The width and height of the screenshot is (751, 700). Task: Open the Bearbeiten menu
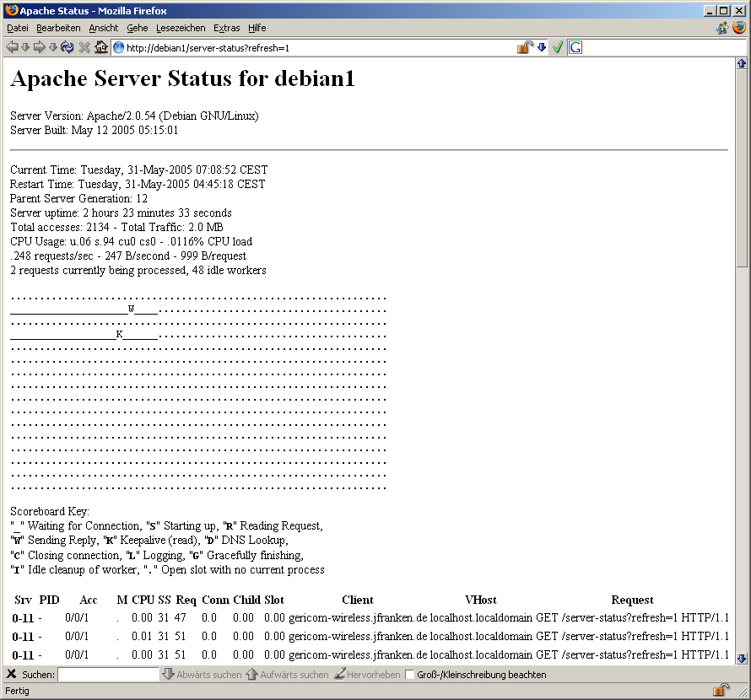[x=58, y=28]
